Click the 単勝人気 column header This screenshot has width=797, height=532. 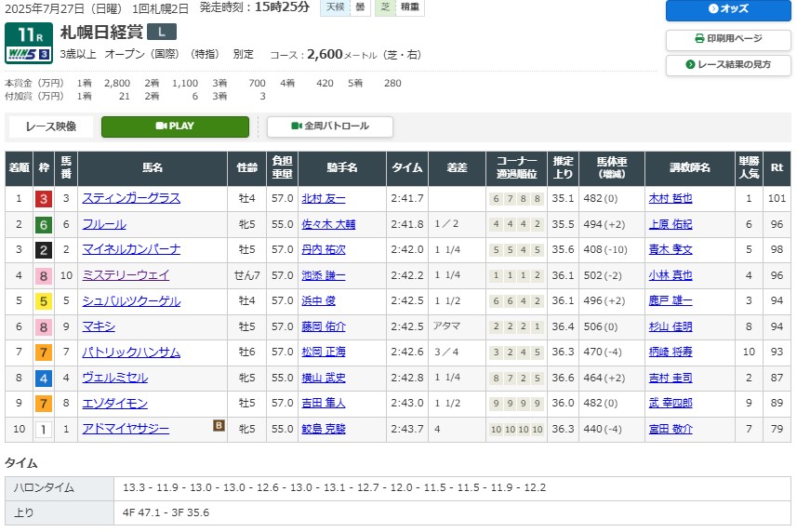749,167
